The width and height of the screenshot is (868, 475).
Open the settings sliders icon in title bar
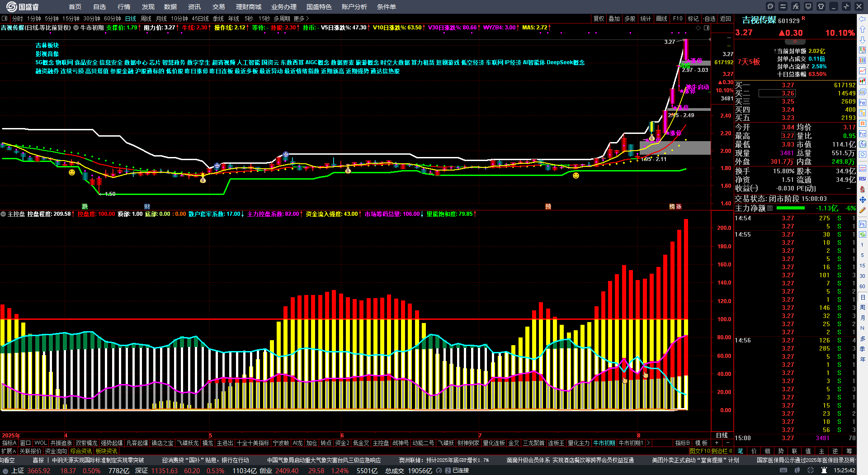(x=783, y=6)
